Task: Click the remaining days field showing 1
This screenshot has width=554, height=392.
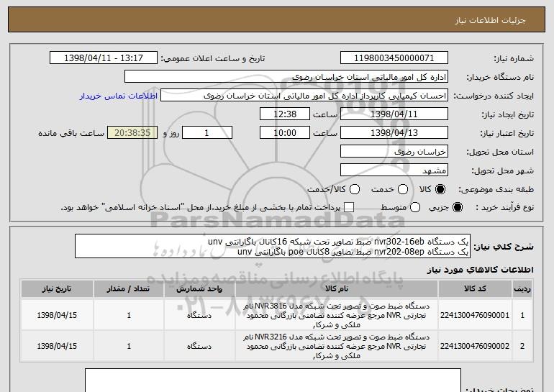Action: (207, 133)
